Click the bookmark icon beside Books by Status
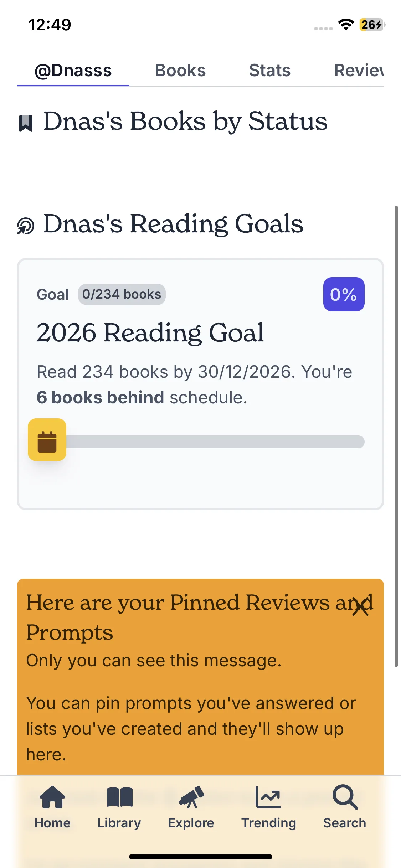This screenshot has width=401, height=868. point(26,123)
